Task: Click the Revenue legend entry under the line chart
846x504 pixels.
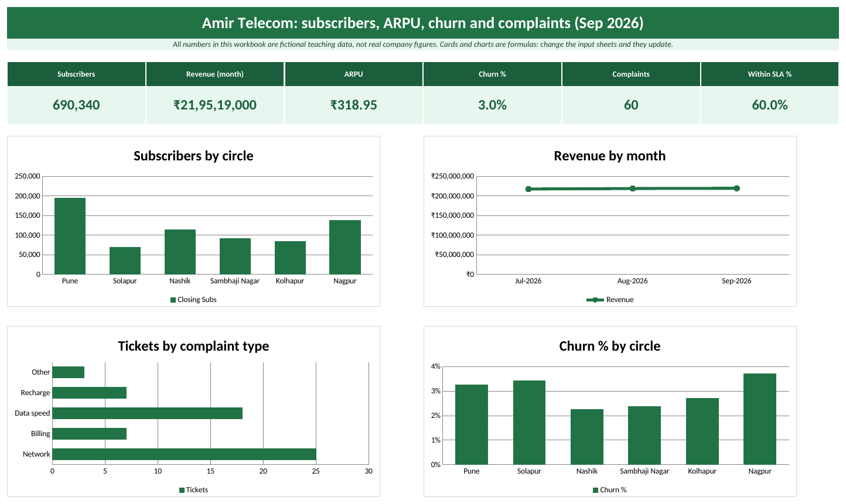Action: point(610,300)
